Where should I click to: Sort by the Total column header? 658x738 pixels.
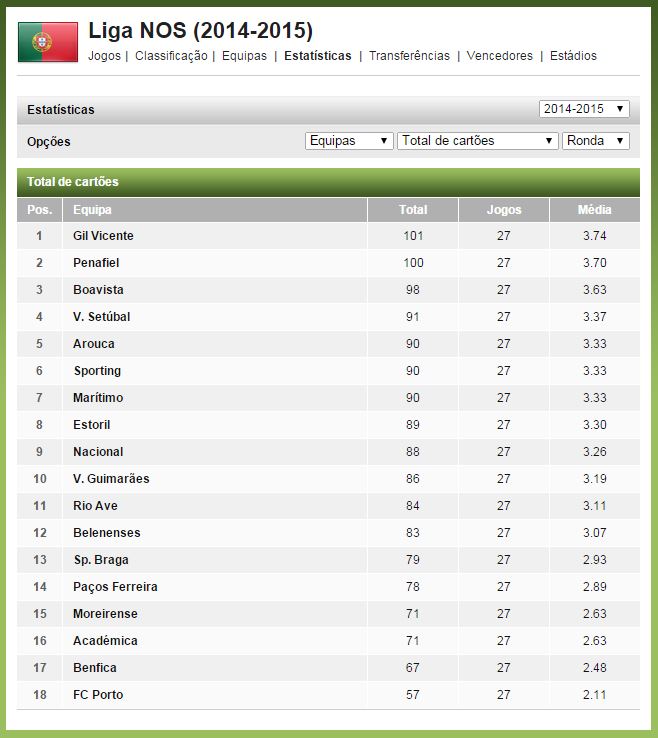tap(413, 209)
